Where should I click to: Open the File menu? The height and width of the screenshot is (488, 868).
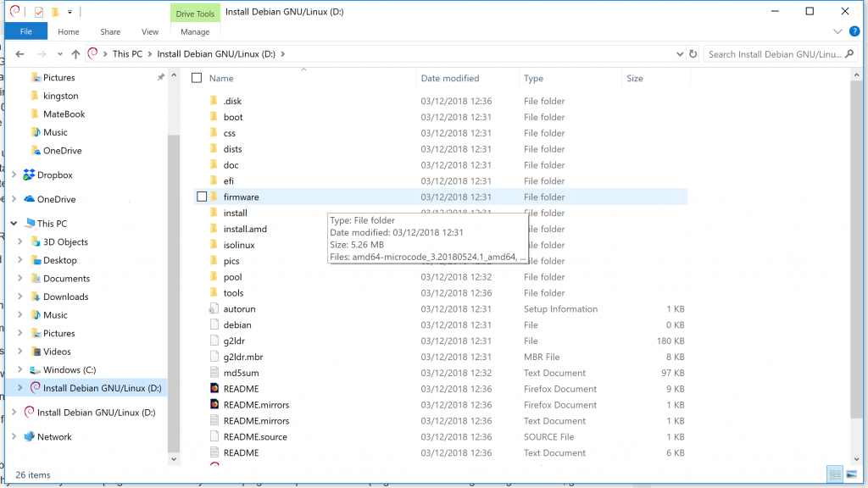point(26,32)
